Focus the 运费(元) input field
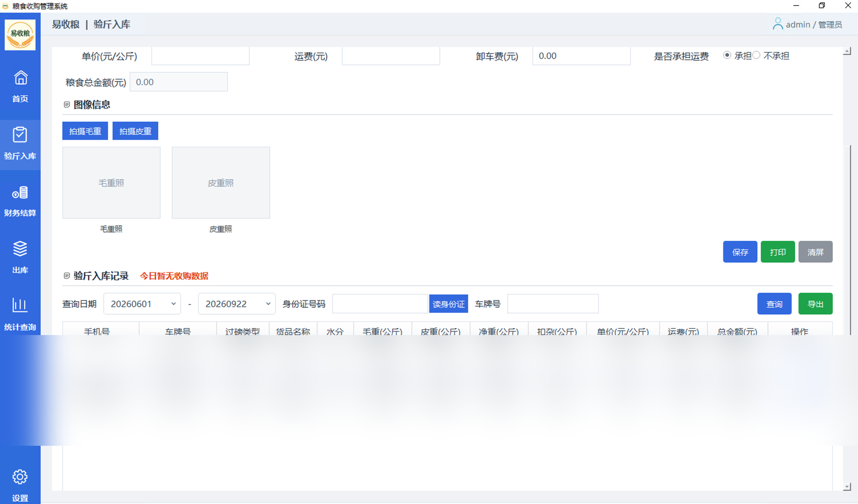858x504 pixels. click(x=391, y=56)
